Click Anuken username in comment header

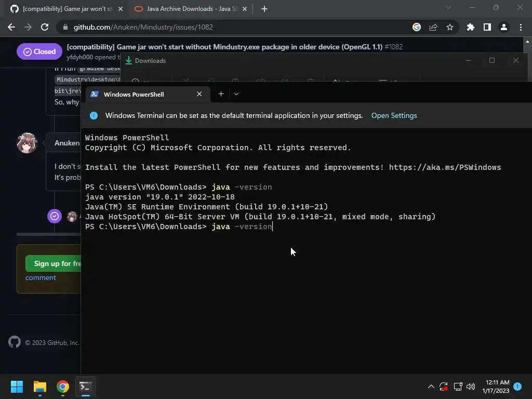point(67,143)
